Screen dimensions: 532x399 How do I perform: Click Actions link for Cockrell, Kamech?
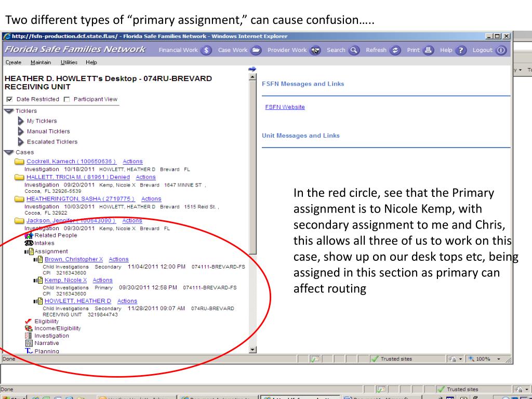pyautogui.click(x=132, y=162)
